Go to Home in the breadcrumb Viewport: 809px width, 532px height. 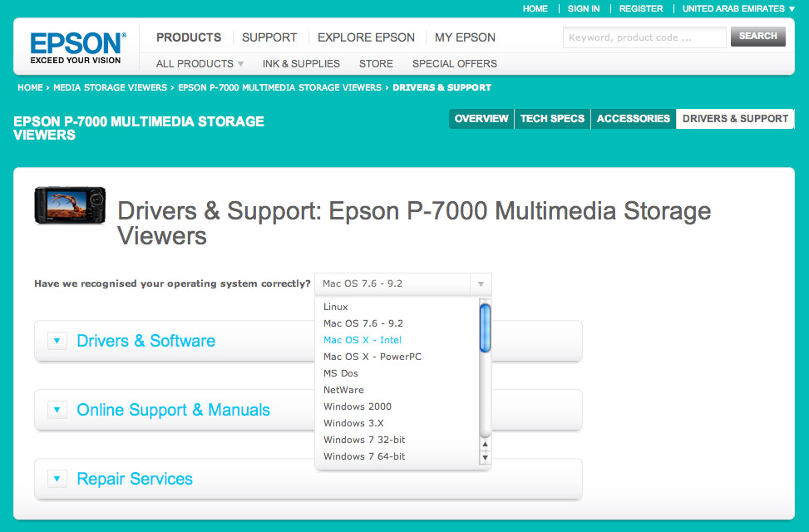[30, 88]
